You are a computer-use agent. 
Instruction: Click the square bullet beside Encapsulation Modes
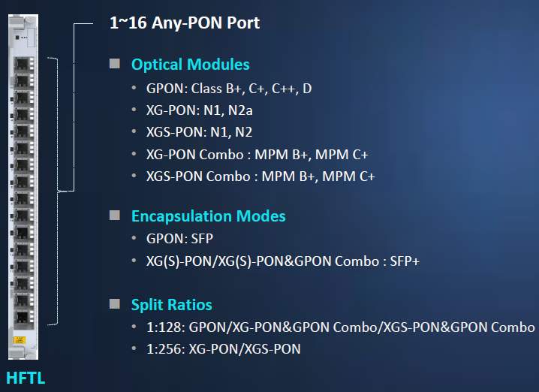click(114, 216)
